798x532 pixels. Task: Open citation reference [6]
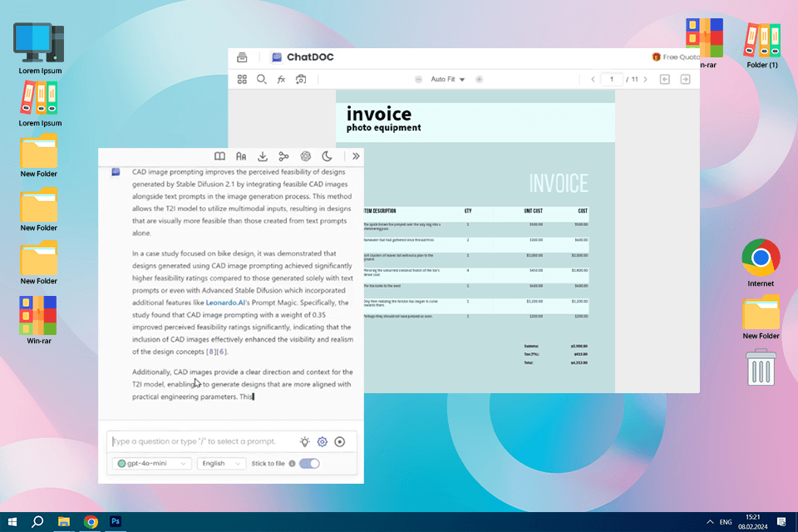tap(222, 352)
